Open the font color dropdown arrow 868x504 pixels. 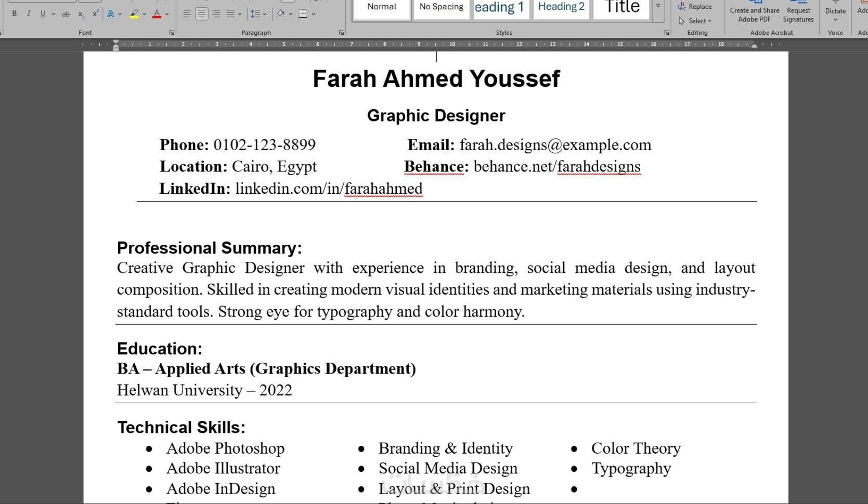pyautogui.click(x=166, y=14)
